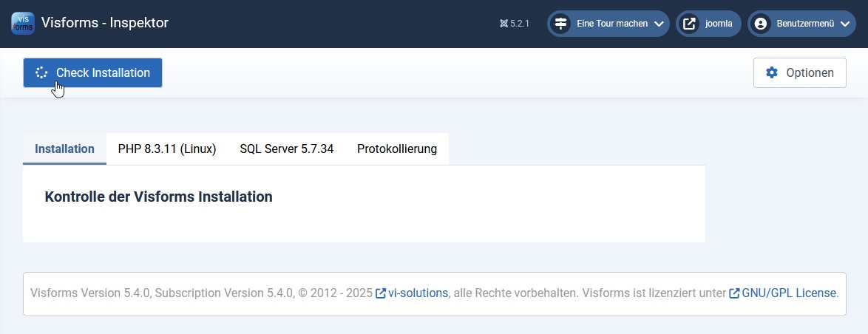Click the external-link icon before vi-solutions
This screenshot has width=868, height=334.
(381, 293)
